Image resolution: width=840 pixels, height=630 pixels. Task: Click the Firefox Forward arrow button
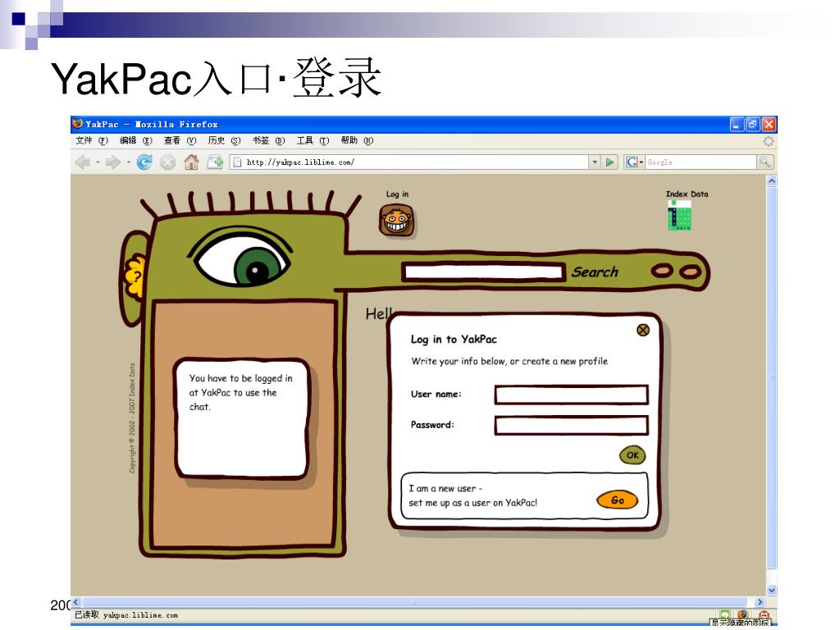[x=112, y=162]
